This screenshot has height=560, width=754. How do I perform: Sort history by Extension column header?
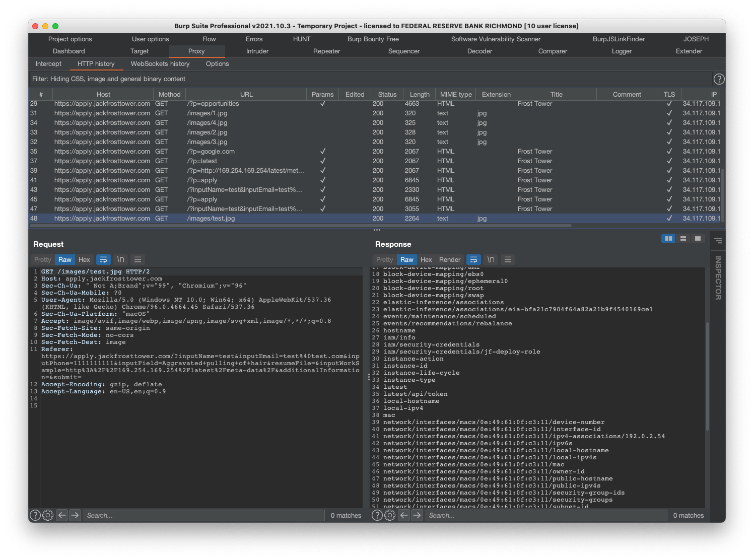click(x=496, y=94)
